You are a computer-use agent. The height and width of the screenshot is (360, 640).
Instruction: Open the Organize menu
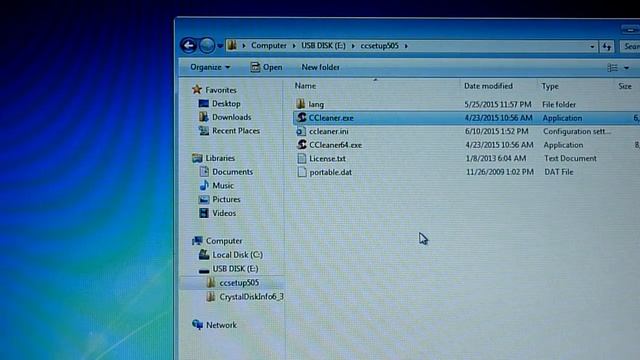click(210, 67)
